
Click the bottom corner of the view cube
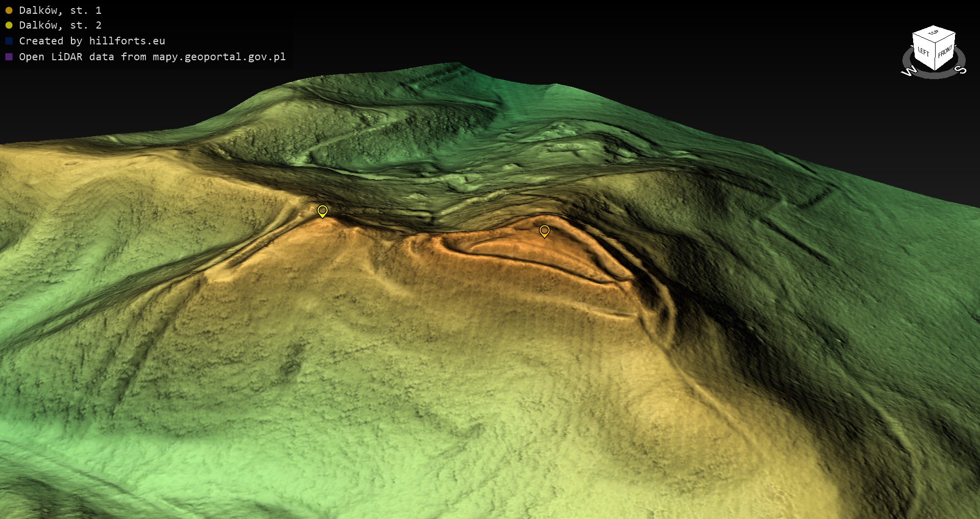935,70
